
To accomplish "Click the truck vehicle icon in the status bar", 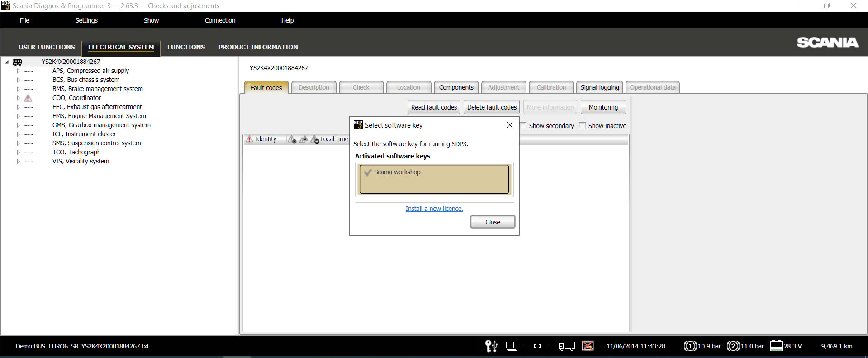I will click(566, 346).
